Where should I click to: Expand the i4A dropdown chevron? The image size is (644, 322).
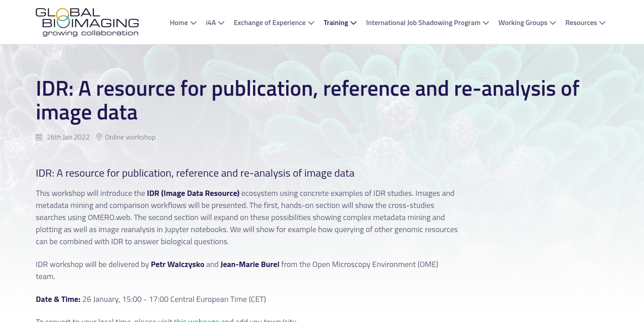[x=221, y=23]
